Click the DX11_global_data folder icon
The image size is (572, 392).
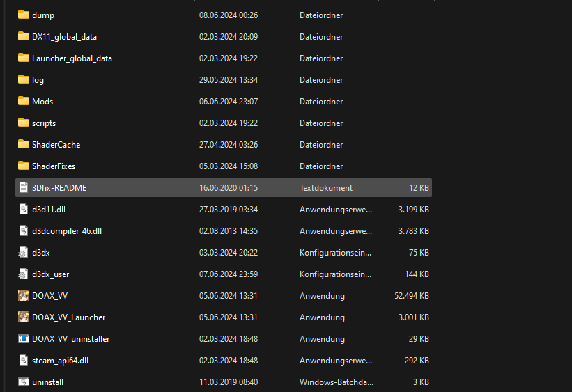pyautogui.click(x=24, y=36)
